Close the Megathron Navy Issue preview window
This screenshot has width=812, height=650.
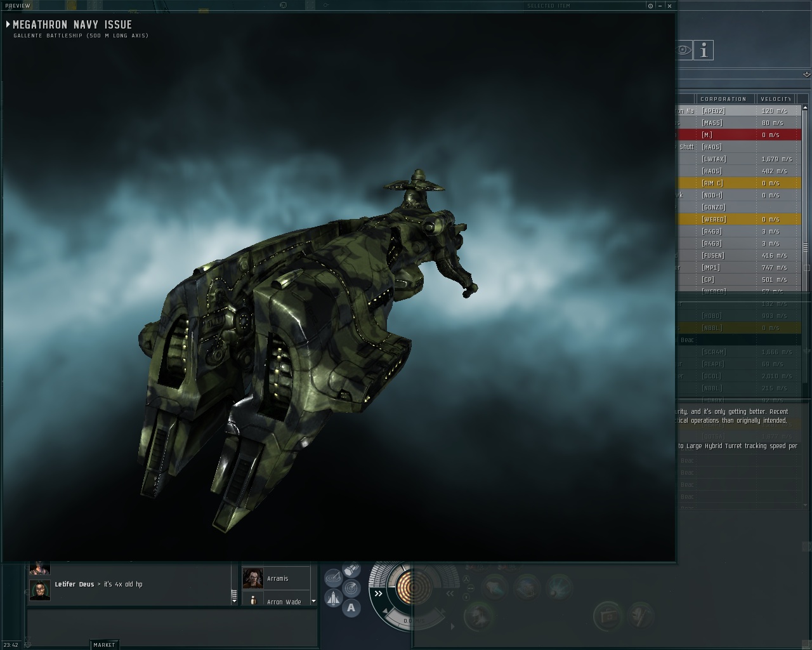click(x=669, y=6)
